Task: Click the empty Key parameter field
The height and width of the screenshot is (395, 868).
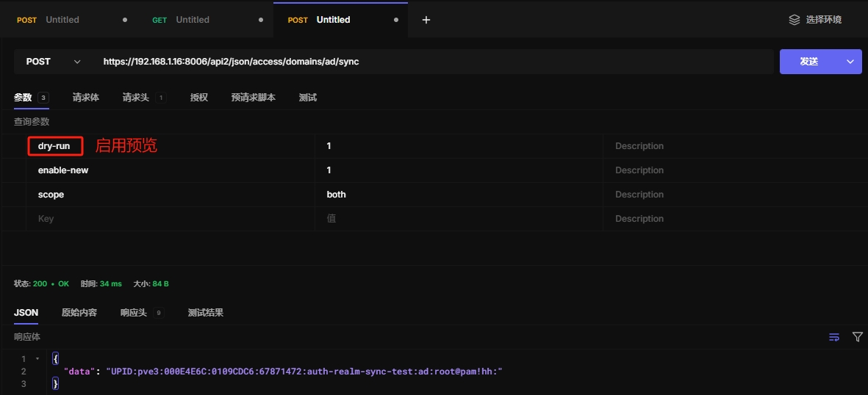Action: [x=169, y=219]
